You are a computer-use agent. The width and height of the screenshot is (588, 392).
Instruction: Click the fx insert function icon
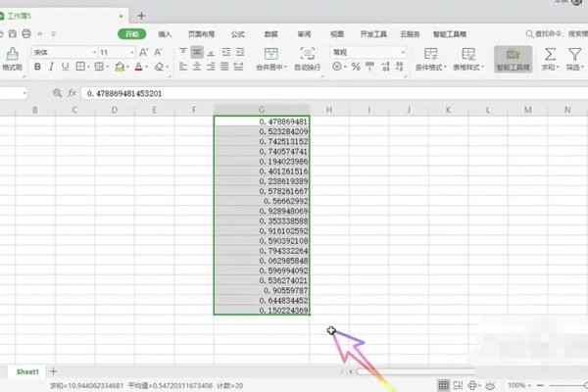click(72, 93)
